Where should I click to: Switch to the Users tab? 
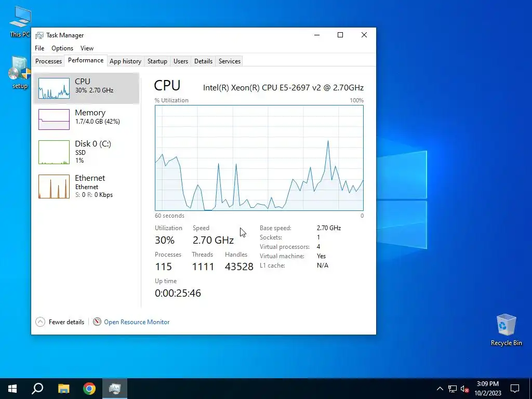(x=180, y=61)
